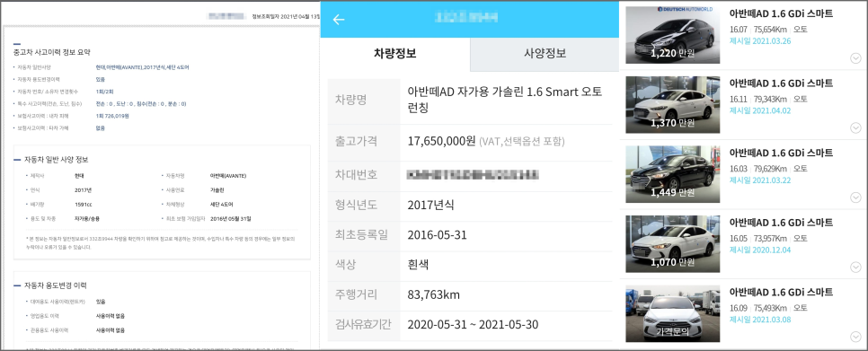This screenshot has width=868, height=351.
Task: Click the 16.07 year text in first listing
Action: (x=739, y=30)
